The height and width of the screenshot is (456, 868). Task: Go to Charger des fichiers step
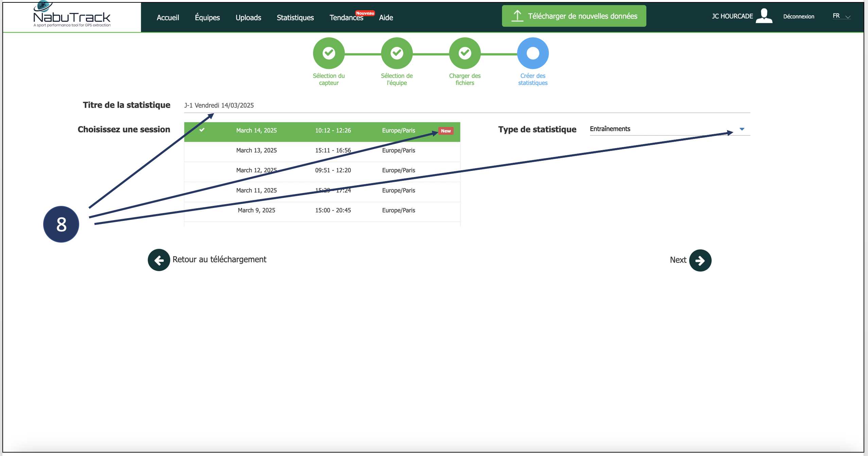tap(465, 53)
